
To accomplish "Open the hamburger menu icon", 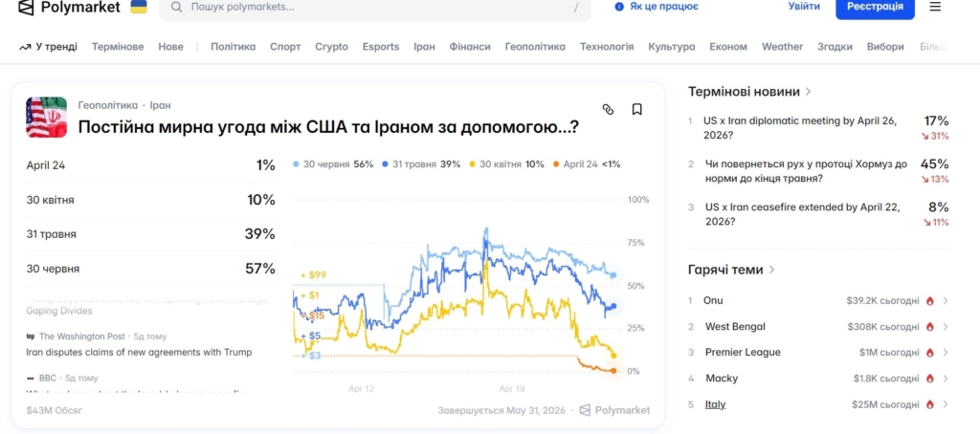I will [x=935, y=7].
